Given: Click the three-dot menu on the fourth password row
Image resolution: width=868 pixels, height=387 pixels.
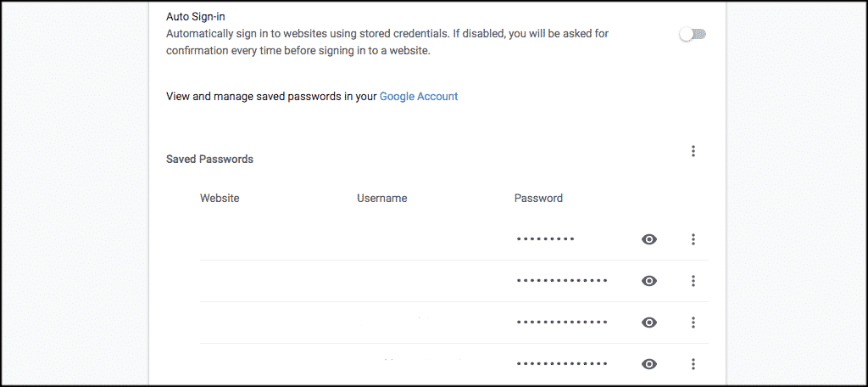Looking at the screenshot, I should (x=693, y=364).
